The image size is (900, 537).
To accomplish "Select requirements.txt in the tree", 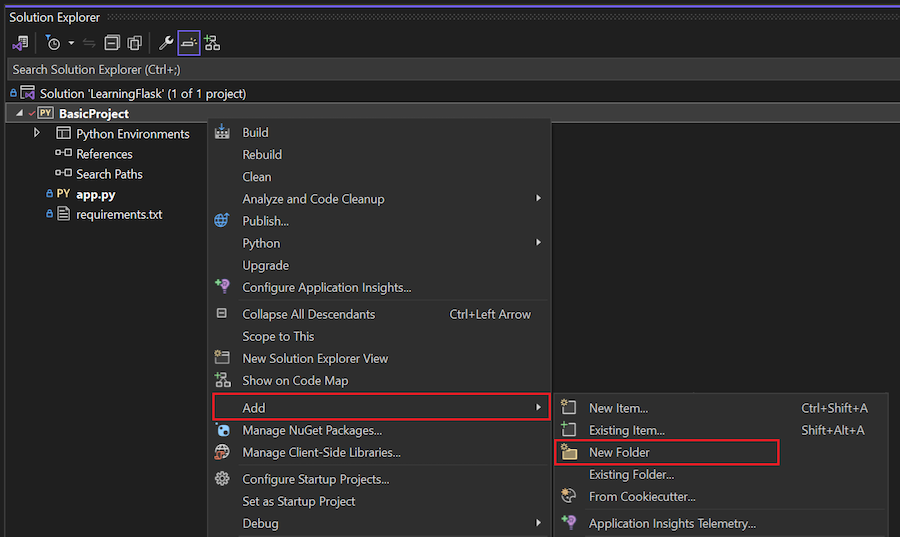I will point(118,214).
